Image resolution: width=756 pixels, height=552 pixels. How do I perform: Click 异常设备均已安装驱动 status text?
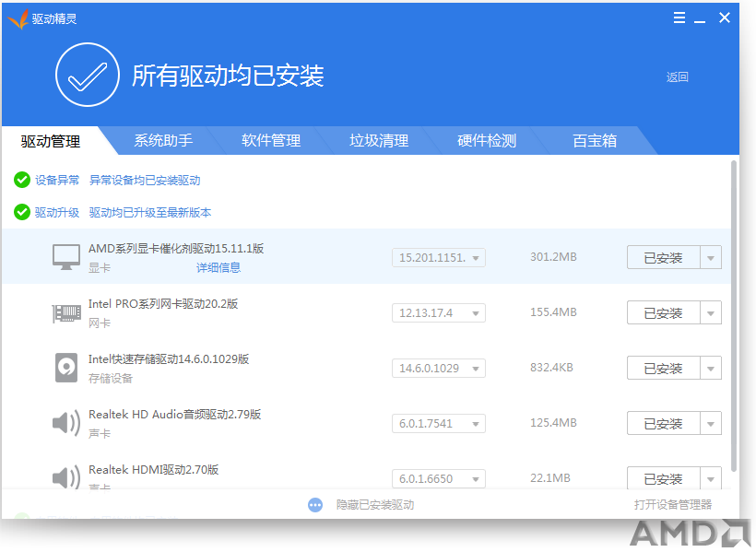145,181
